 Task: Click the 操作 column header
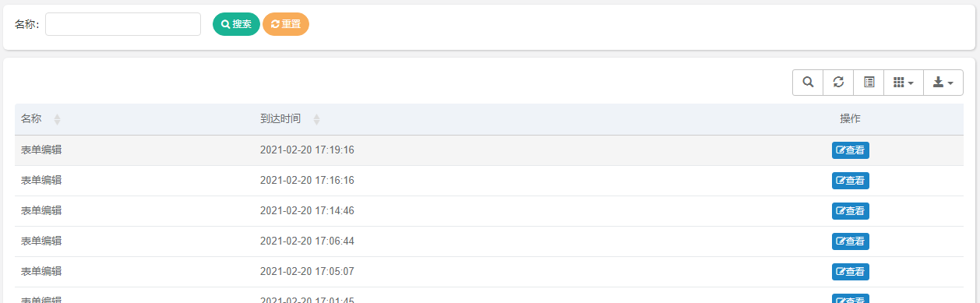click(x=850, y=119)
